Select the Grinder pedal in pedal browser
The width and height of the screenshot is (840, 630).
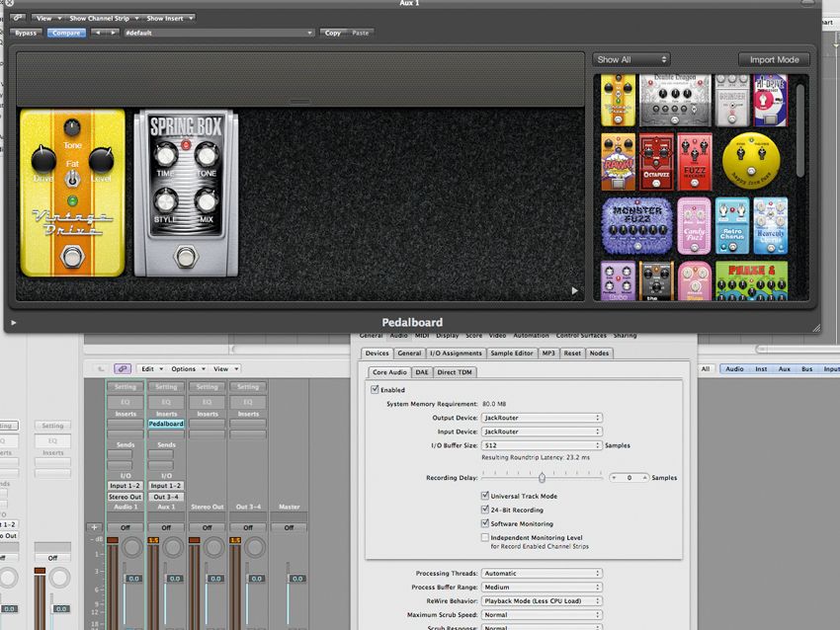point(731,100)
